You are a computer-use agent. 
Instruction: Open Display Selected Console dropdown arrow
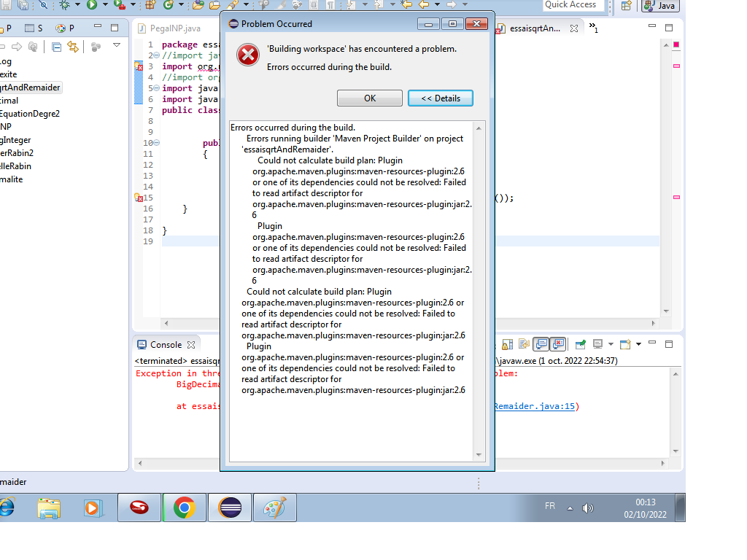point(611,344)
